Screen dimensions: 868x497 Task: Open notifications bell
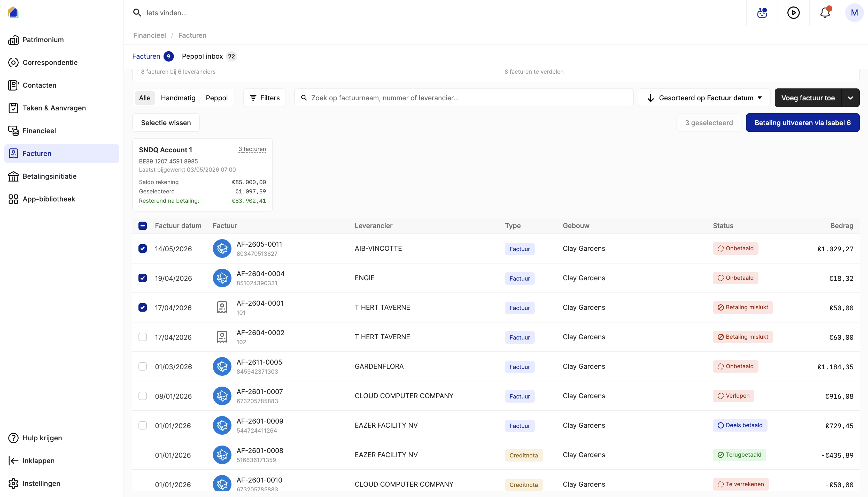coord(825,13)
